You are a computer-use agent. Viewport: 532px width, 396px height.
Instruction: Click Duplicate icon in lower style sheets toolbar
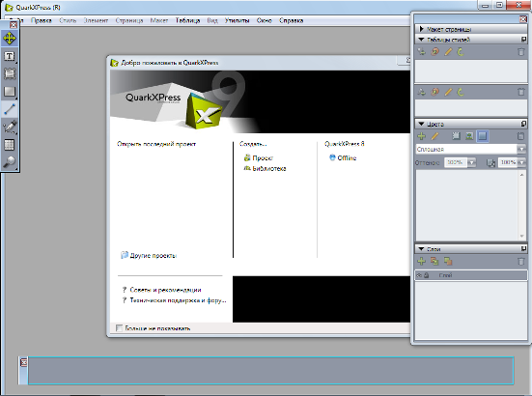coord(434,92)
